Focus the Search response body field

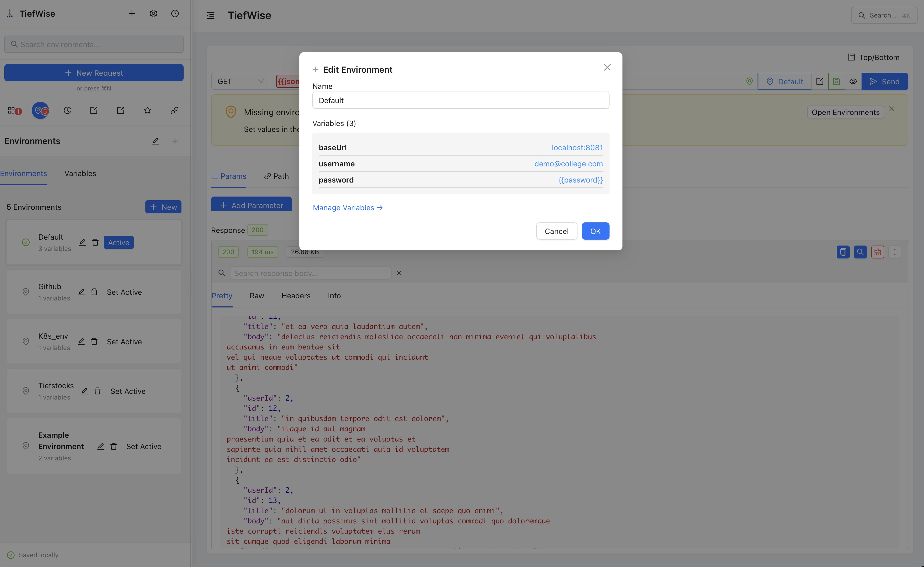coord(310,273)
